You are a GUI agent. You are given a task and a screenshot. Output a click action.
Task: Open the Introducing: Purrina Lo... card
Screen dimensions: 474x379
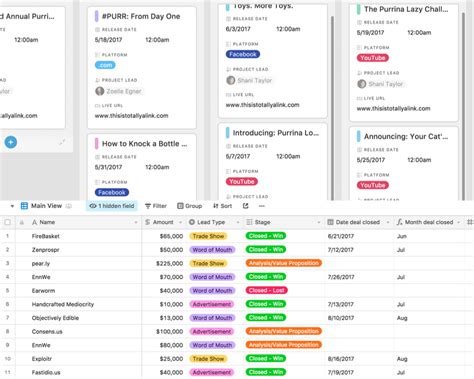pos(273,162)
